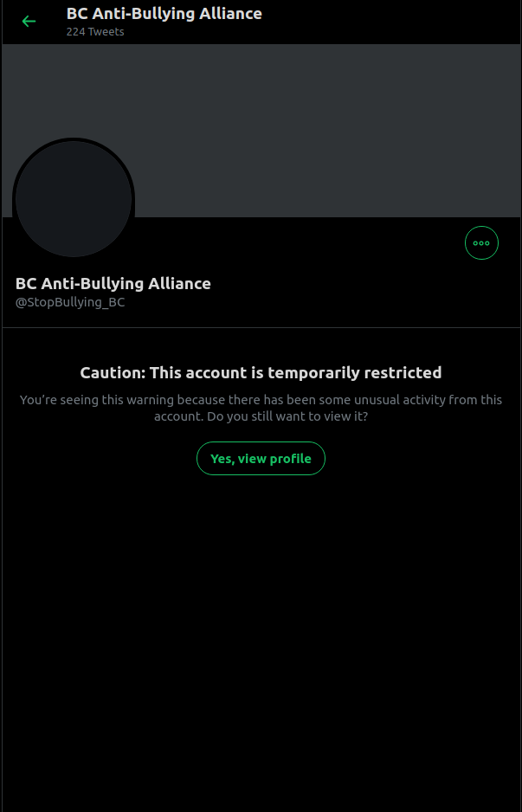Click the sticky top header bar
The width and height of the screenshot is (522, 812).
pyautogui.click(x=261, y=22)
